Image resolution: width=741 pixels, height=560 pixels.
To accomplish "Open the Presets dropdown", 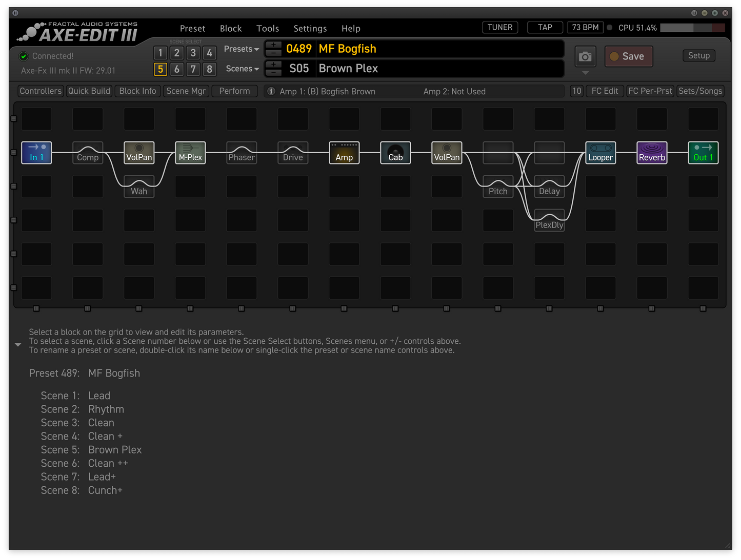I will tap(241, 49).
